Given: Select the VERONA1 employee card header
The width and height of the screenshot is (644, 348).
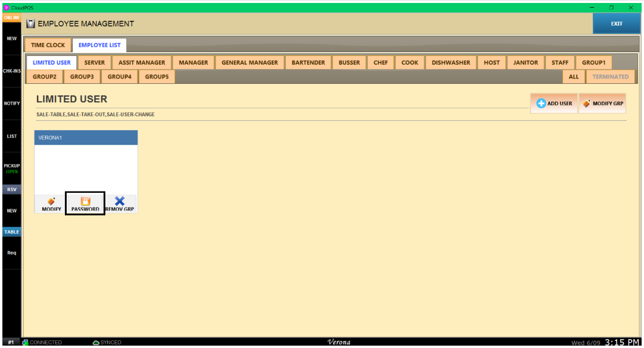Looking at the screenshot, I should pyautogui.click(x=86, y=138).
